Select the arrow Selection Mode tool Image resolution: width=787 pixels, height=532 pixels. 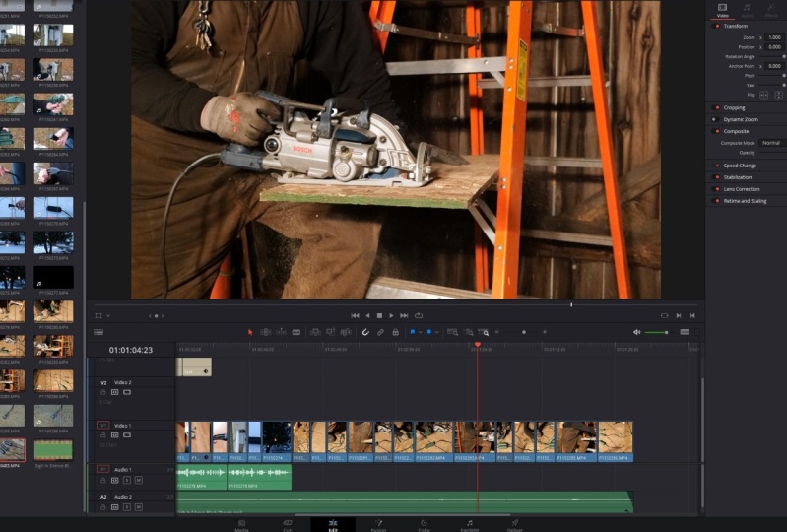pos(250,332)
